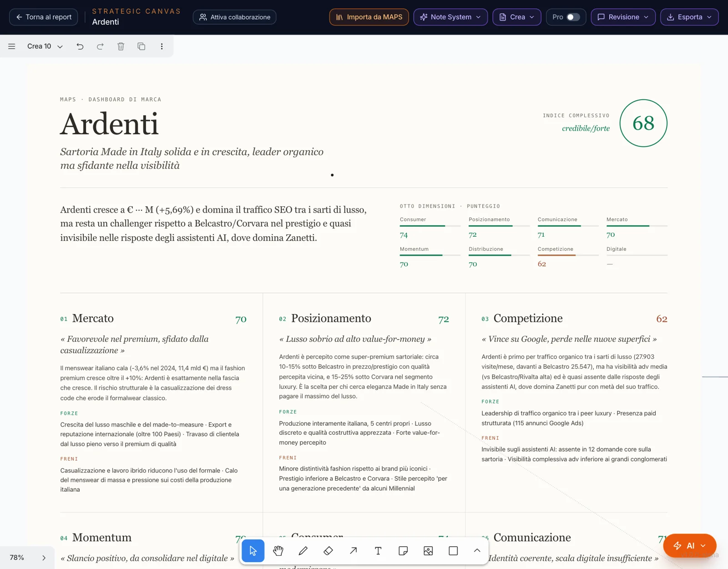728x569 pixels.
Task: Open the orange AI assistant menu
Action: [690, 546]
